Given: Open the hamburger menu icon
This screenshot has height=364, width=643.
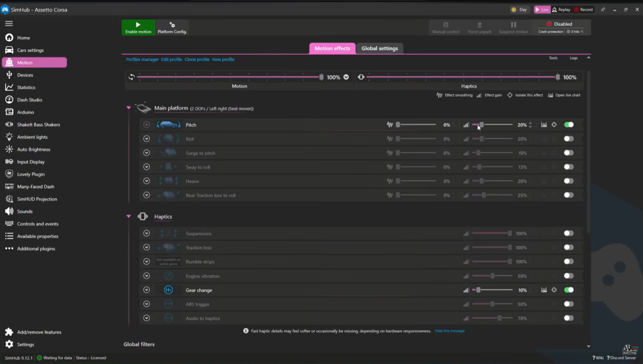Looking at the screenshot, I should (9, 23).
